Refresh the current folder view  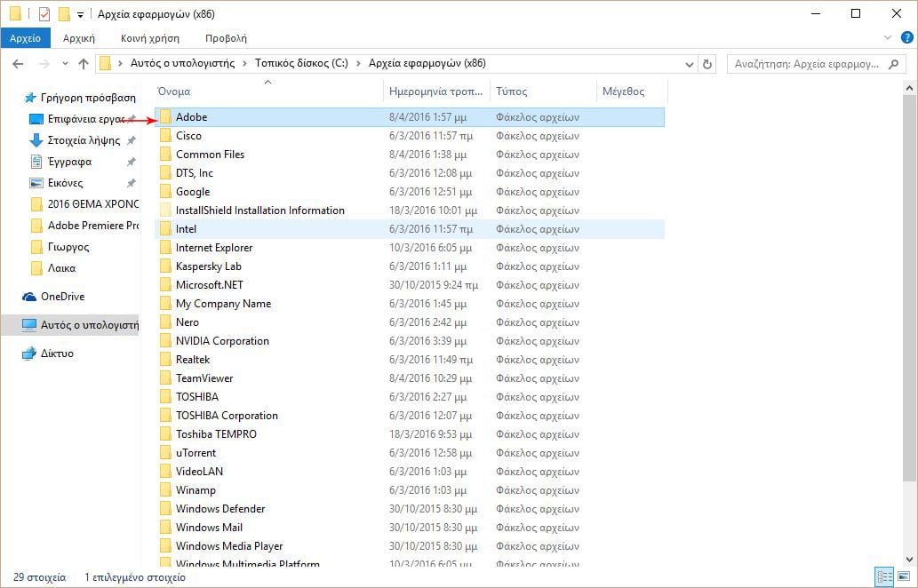click(707, 64)
